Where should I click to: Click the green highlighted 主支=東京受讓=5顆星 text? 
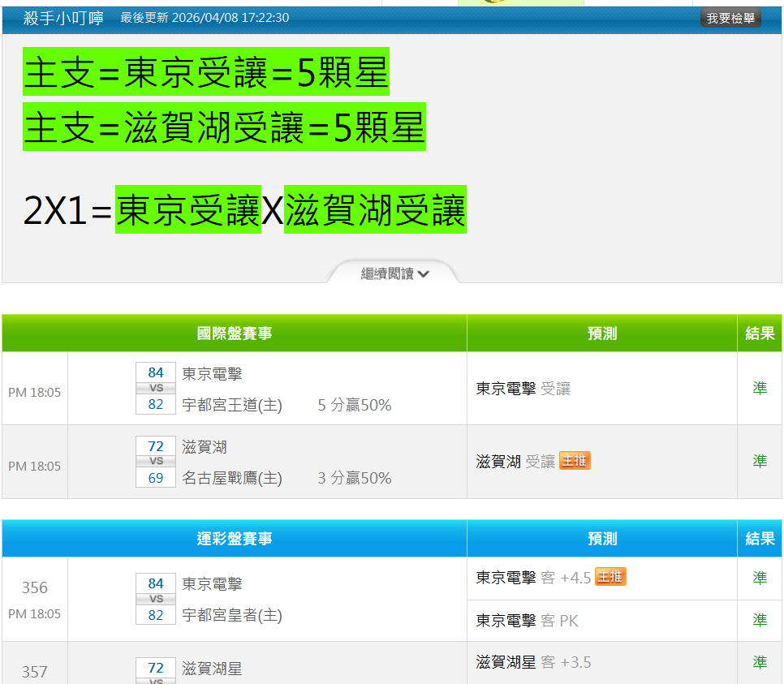206,71
